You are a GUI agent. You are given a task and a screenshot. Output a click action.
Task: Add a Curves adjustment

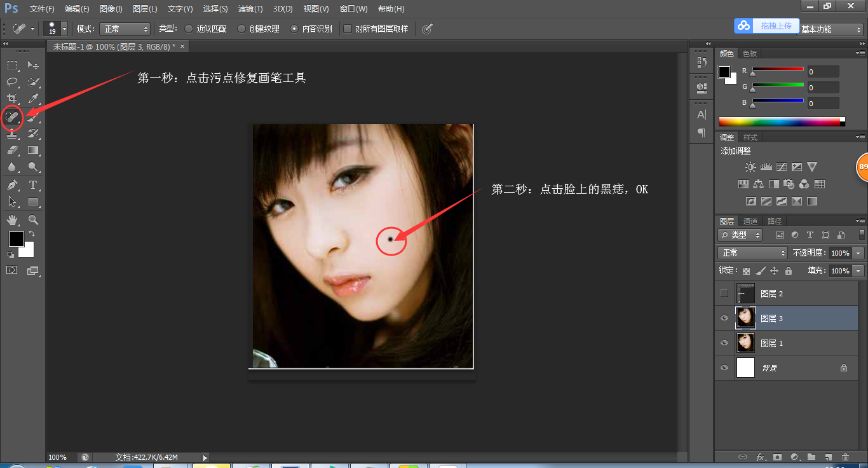[x=782, y=167]
